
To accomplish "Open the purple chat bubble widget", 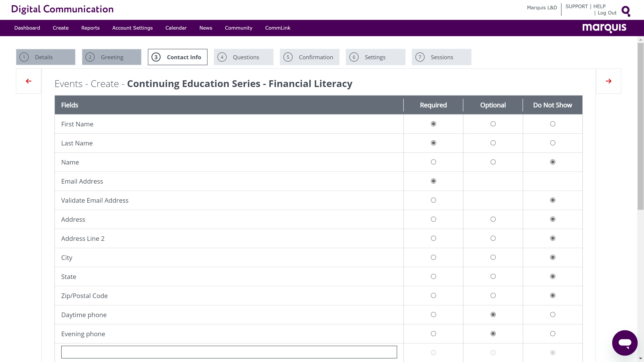I will point(625,343).
